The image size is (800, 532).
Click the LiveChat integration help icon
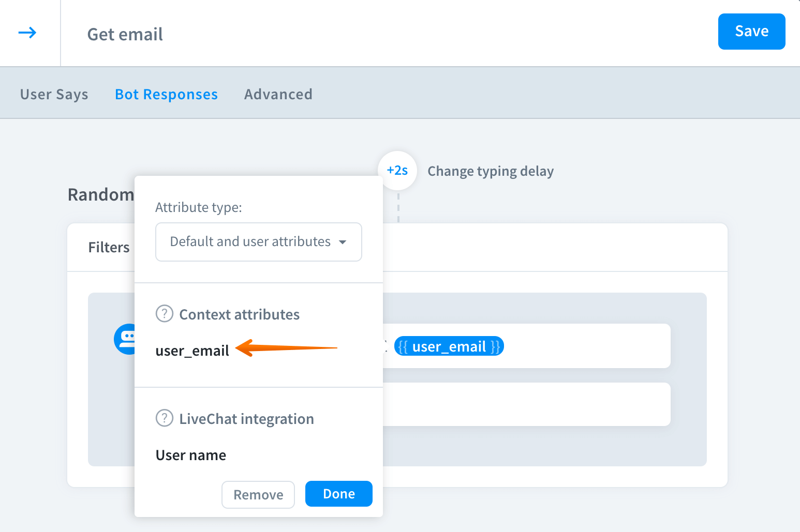pos(165,418)
